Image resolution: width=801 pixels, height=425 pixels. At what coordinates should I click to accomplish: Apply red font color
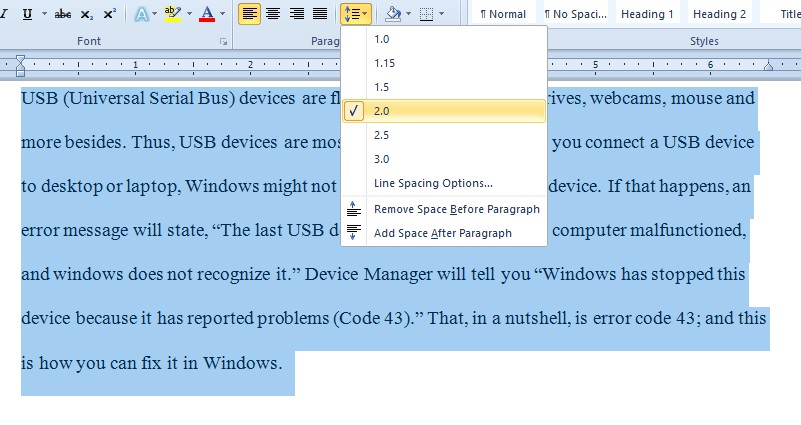point(207,14)
